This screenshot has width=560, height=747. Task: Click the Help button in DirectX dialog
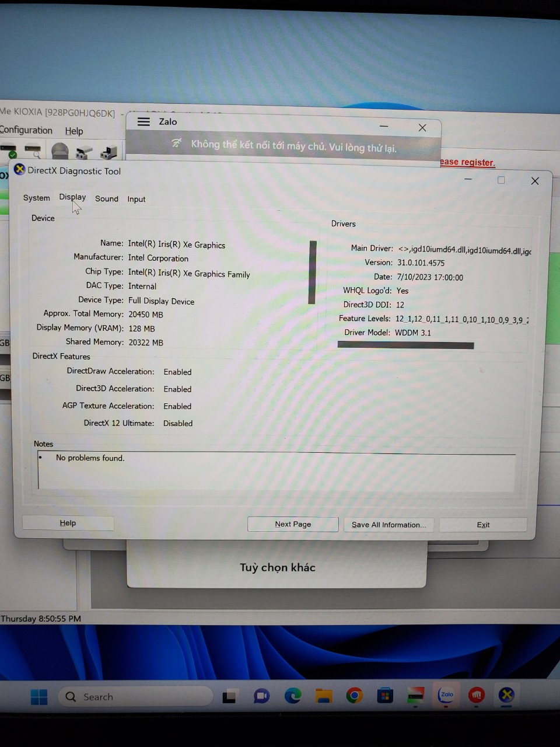[x=68, y=523]
